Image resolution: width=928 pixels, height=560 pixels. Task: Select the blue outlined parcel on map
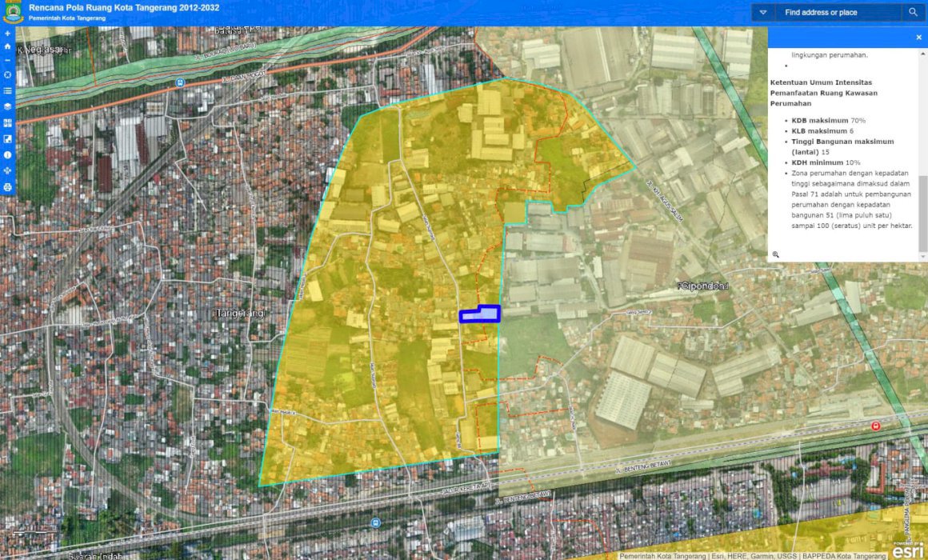pyautogui.click(x=480, y=314)
